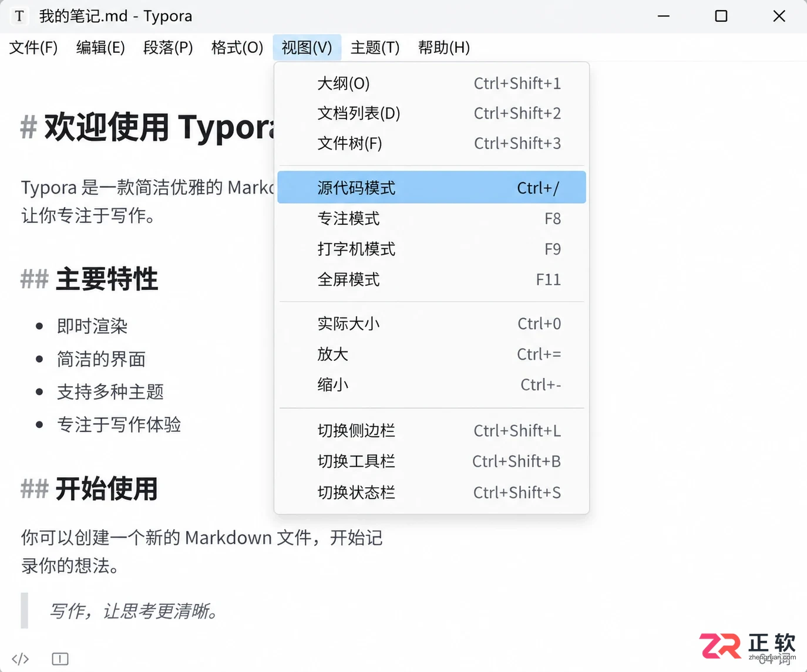The width and height of the screenshot is (807, 672).
Task: Choose 文件树(F) in the menu
Action: 432,143
